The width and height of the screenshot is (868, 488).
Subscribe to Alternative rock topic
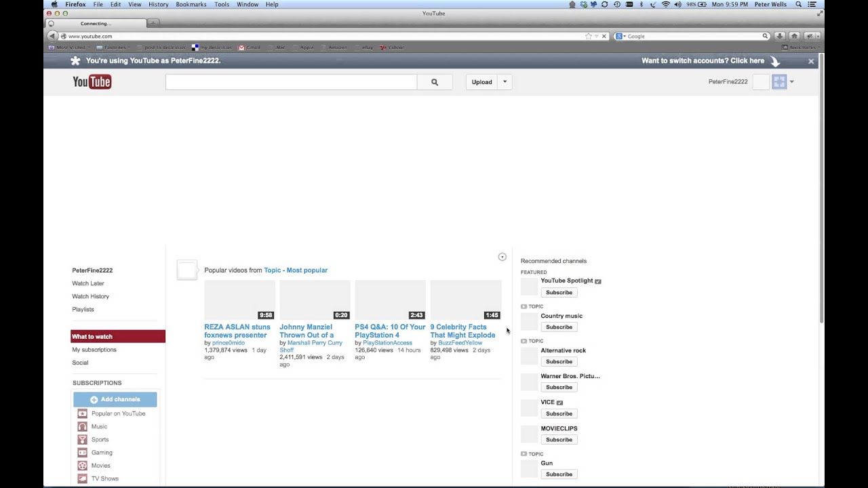(x=559, y=362)
